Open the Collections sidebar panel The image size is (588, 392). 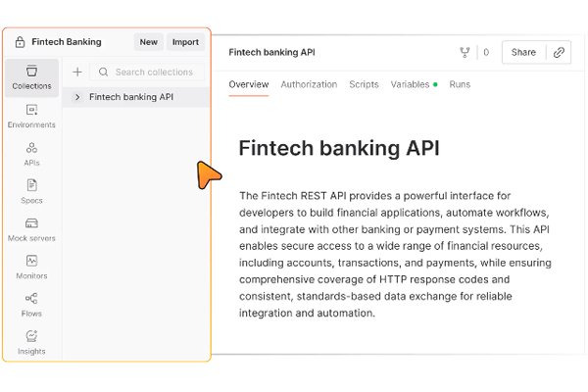(32, 77)
